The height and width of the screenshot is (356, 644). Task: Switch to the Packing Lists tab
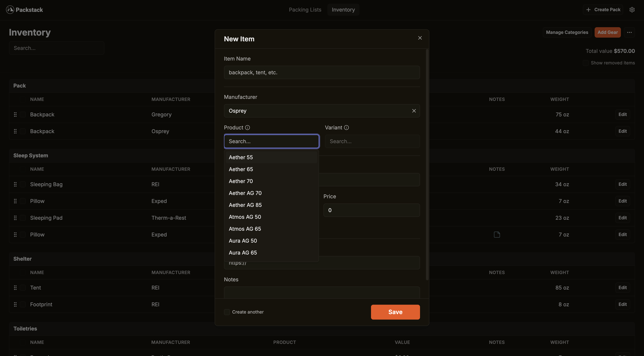pyautogui.click(x=305, y=9)
